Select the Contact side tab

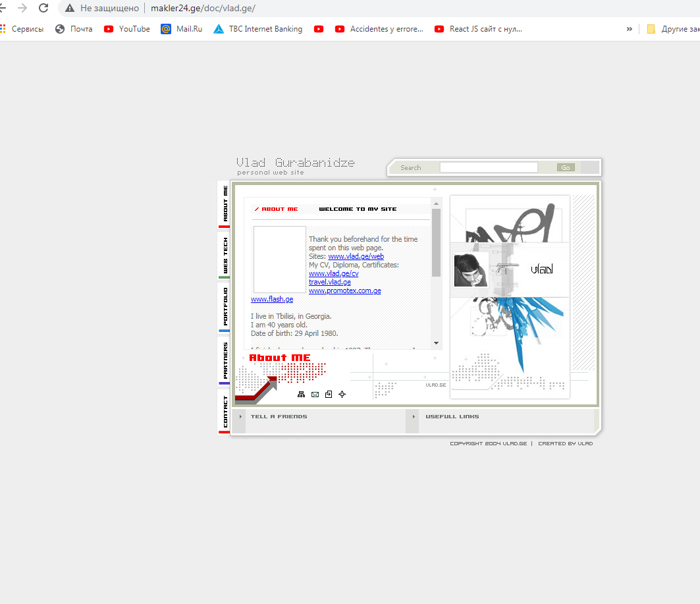[x=225, y=412]
